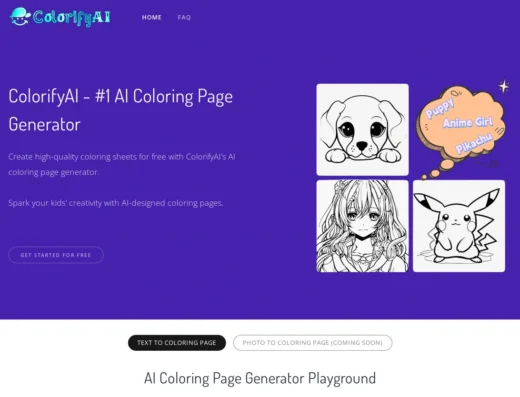Click 'Spark your kids' creativity' text line
The width and height of the screenshot is (520, 397).
pyautogui.click(x=115, y=203)
